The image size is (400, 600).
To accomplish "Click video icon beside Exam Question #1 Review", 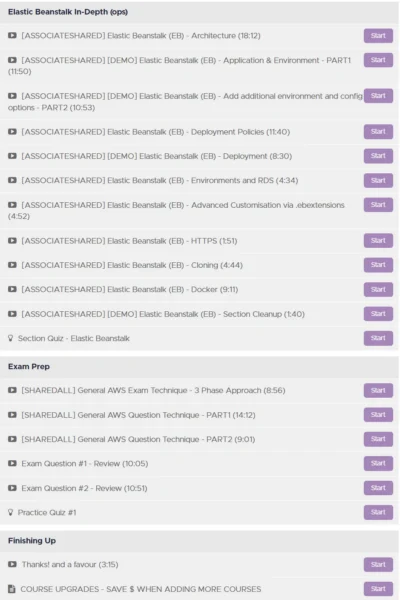I will 12,463.
